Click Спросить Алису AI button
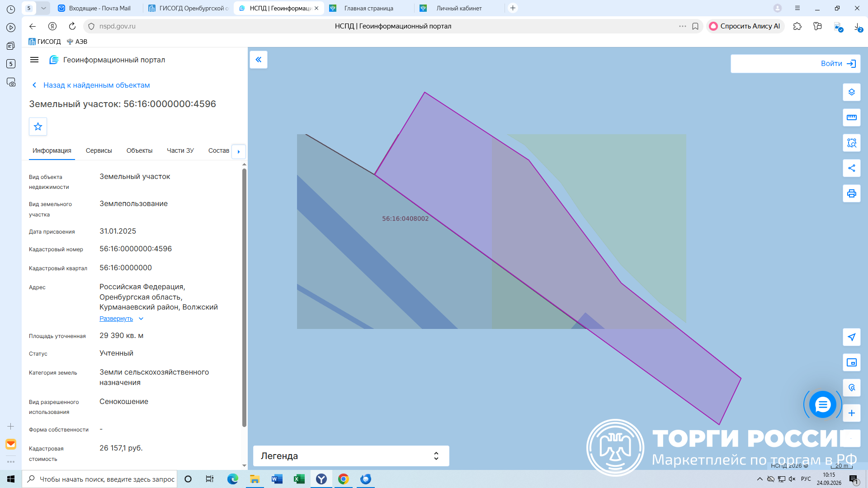The image size is (868, 488). [x=745, y=26]
